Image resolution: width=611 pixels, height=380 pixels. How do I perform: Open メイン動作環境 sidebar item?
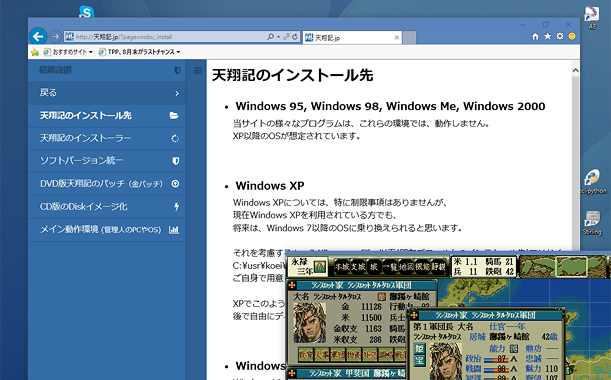pyautogui.click(x=107, y=230)
